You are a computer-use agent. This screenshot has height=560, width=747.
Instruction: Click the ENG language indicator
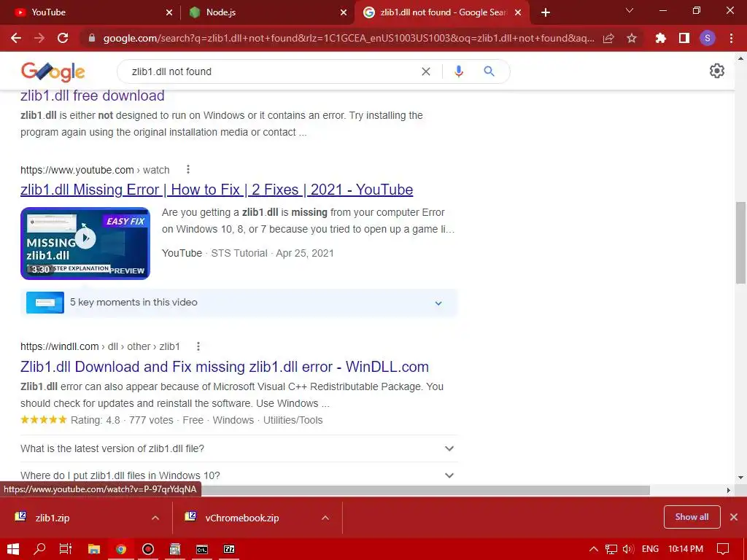point(650,549)
